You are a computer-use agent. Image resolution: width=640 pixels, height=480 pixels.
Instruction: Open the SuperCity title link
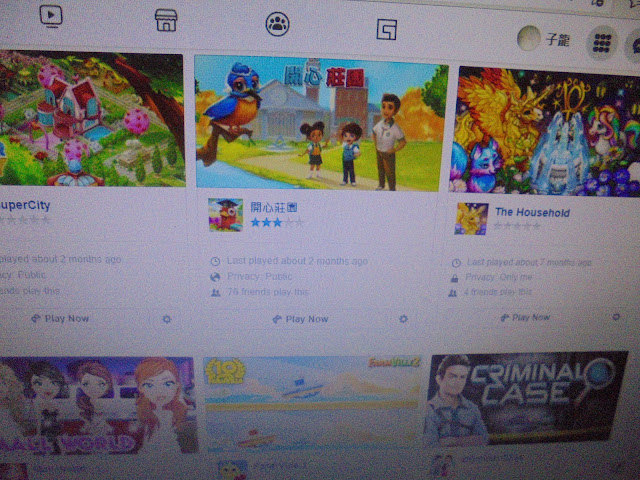24,205
